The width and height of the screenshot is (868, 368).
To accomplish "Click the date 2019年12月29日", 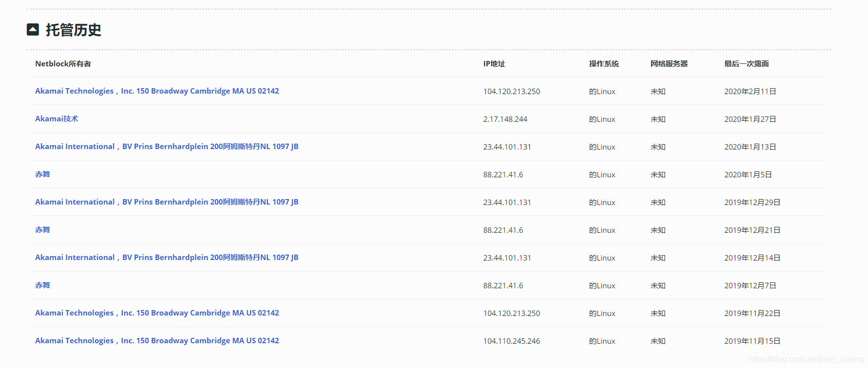I will [752, 203].
